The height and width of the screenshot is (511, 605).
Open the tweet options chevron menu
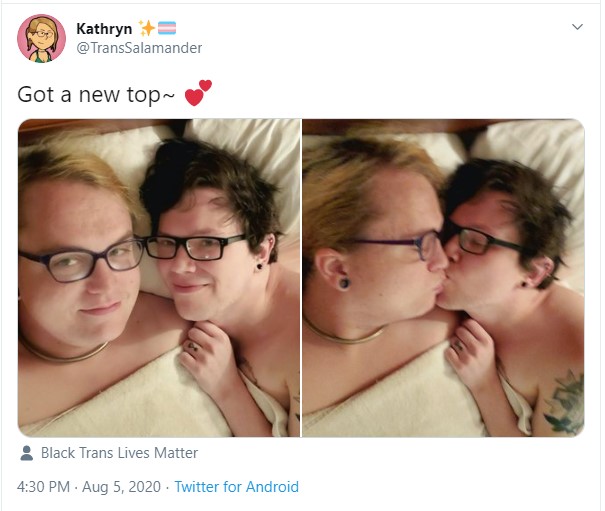click(x=577, y=27)
